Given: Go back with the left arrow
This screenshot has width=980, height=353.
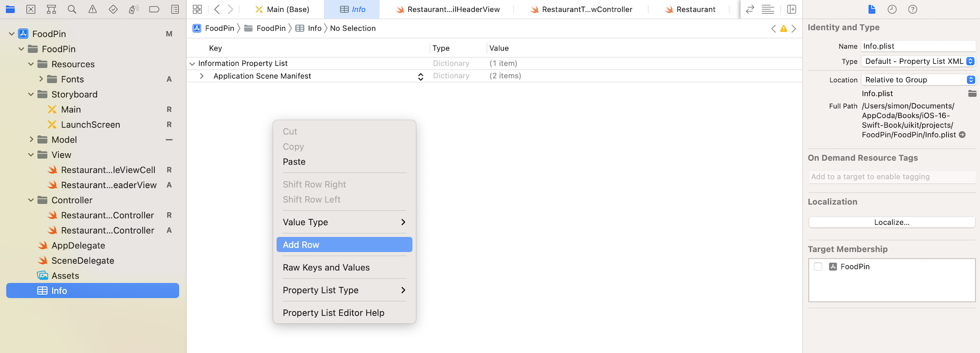Looking at the screenshot, I should [x=217, y=9].
